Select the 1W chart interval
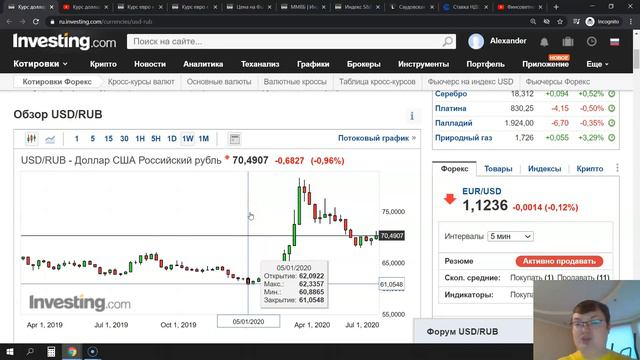640x360 pixels. [x=188, y=139]
